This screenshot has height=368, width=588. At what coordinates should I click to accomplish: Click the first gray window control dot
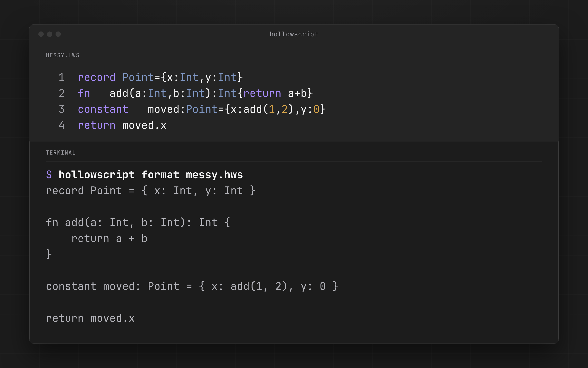point(41,34)
